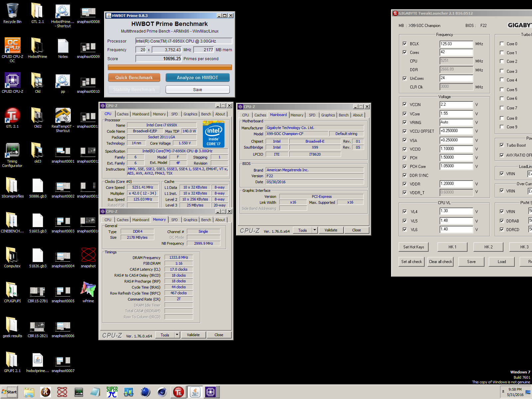532x399 pixels.
Task: Click Set Hot Keys in TweakLauncher
Action: pos(414,247)
